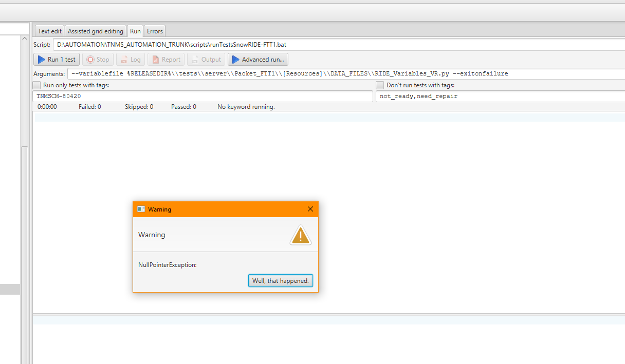Image resolution: width=625 pixels, height=364 pixels.
Task: Click the warning triangle icon
Action: point(301,235)
